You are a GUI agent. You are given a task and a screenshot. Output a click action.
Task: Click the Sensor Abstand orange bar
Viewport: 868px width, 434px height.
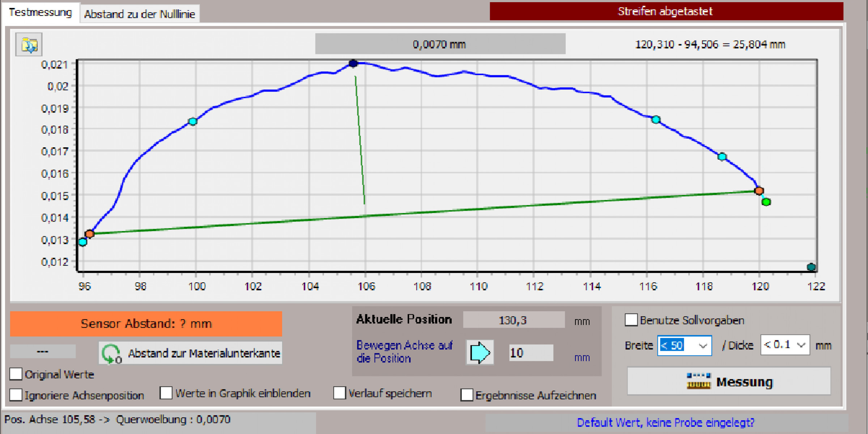click(x=146, y=324)
